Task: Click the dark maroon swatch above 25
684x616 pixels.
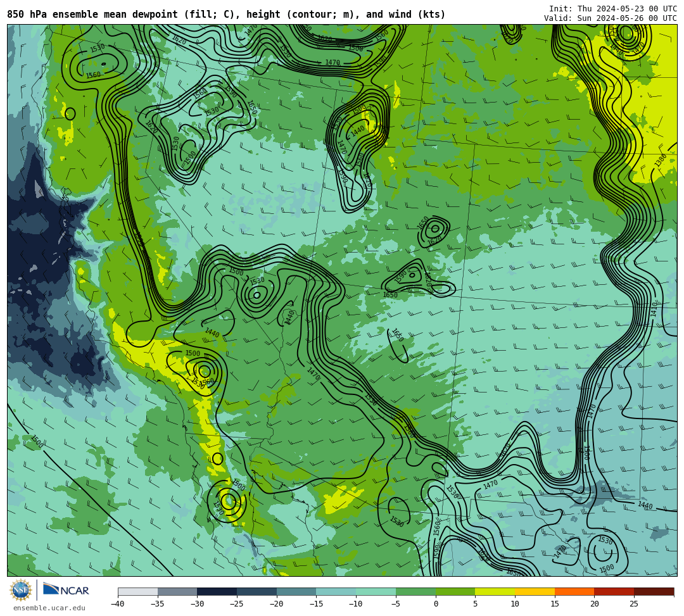Action: (x=654, y=591)
